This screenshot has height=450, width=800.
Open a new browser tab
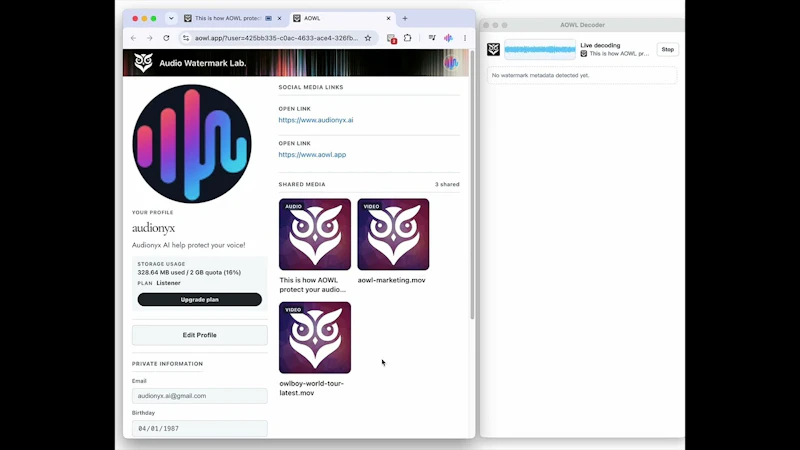pos(405,18)
